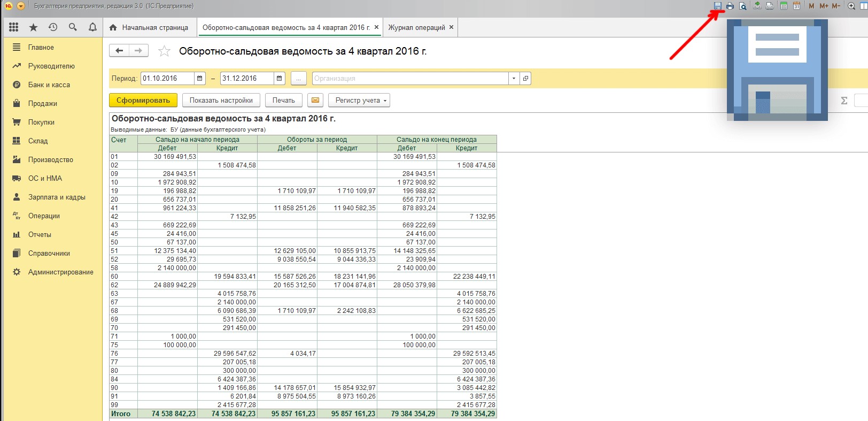Open the Регистр учета dropdown
The height and width of the screenshot is (421, 868).
(x=359, y=100)
